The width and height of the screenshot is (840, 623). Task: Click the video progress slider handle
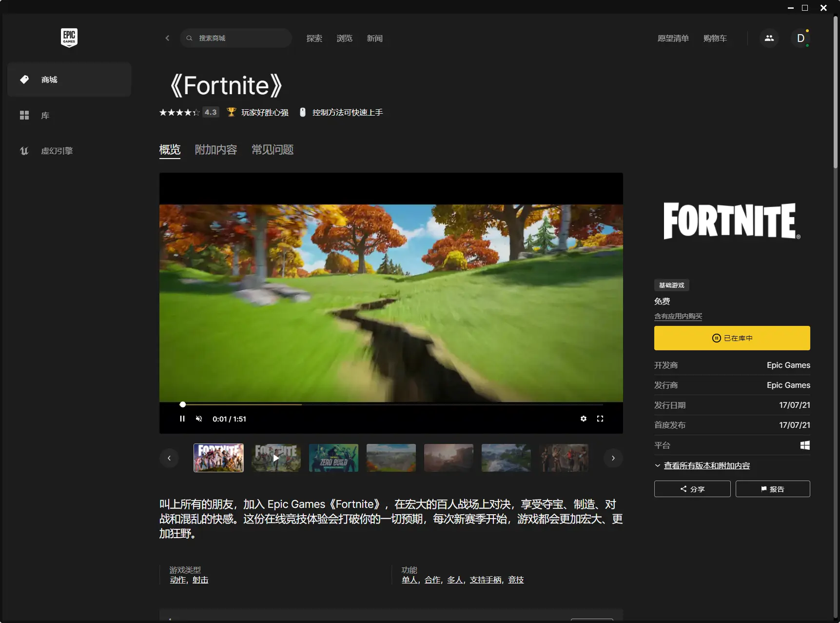pyautogui.click(x=182, y=404)
